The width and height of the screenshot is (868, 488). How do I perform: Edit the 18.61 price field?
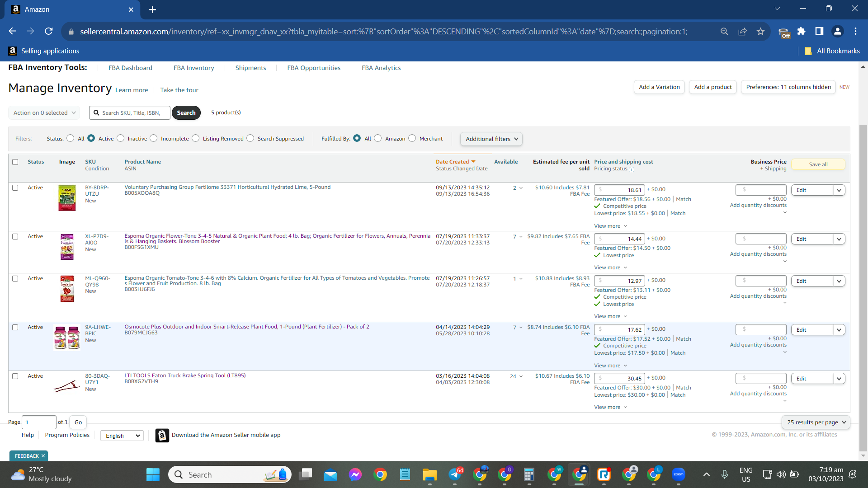click(x=619, y=190)
